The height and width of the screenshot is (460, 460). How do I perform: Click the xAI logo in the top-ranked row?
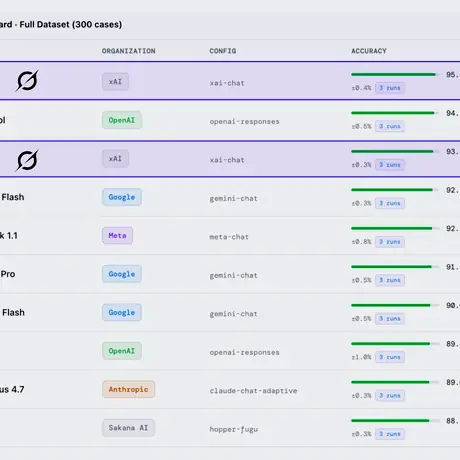coord(27,80)
